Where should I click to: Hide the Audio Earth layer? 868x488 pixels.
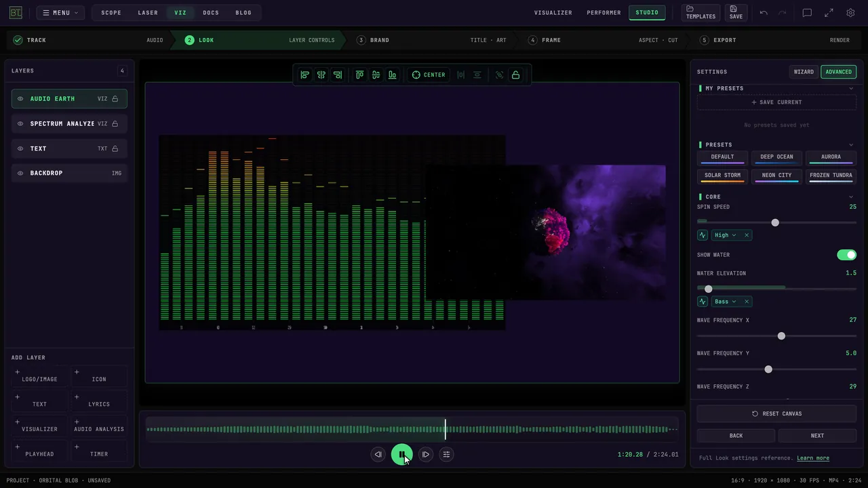pos(20,99)
